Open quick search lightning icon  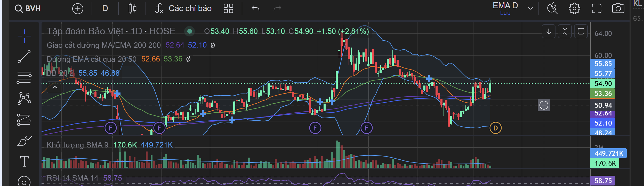(552, 9)
